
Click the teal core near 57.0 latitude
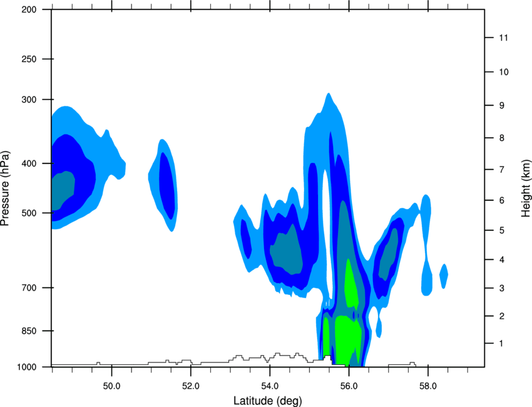[389, 254]
